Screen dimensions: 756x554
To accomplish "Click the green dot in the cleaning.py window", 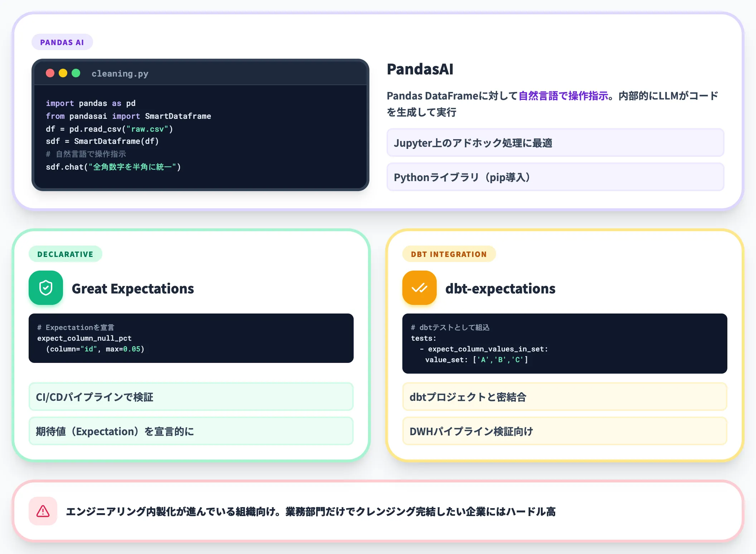I will point(76,73).
